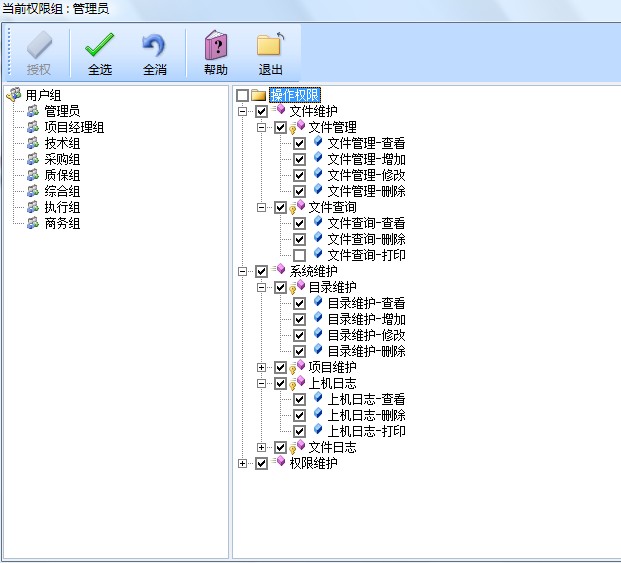Select the 目录维护-查看 permission row text
Viewport: 621px width, 563px height.
coord(366,303)
